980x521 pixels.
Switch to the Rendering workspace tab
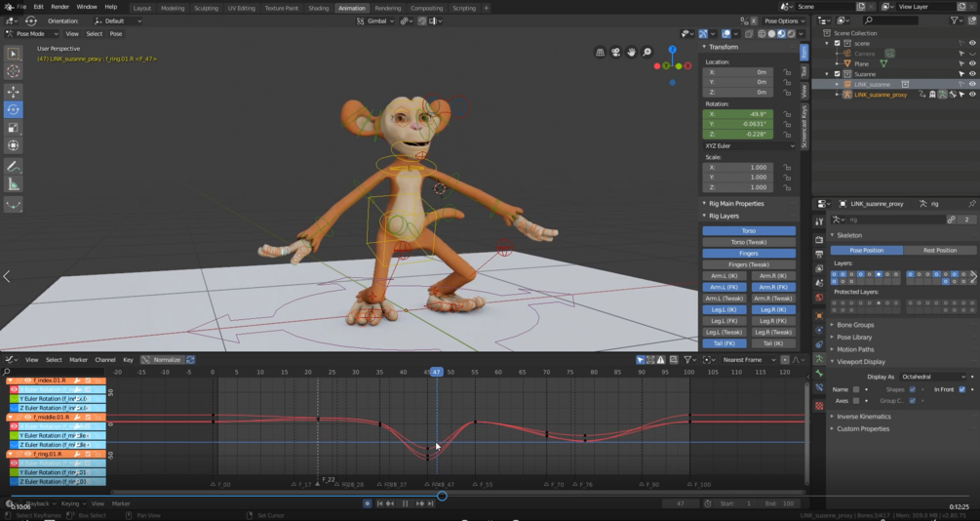pos(387,8)
